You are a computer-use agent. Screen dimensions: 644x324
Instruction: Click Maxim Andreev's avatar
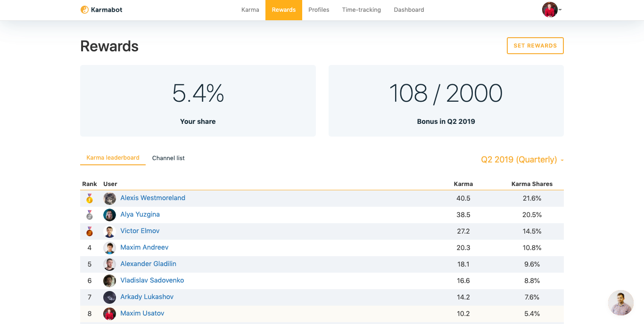point(109,248)
